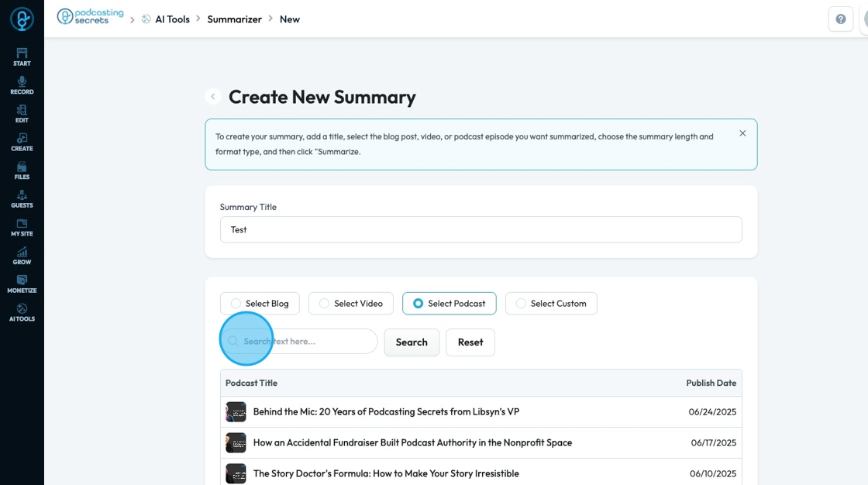Dismiss the instructions info banner
This screenshot has width=868, height=485.
click(x=742, y=133)
